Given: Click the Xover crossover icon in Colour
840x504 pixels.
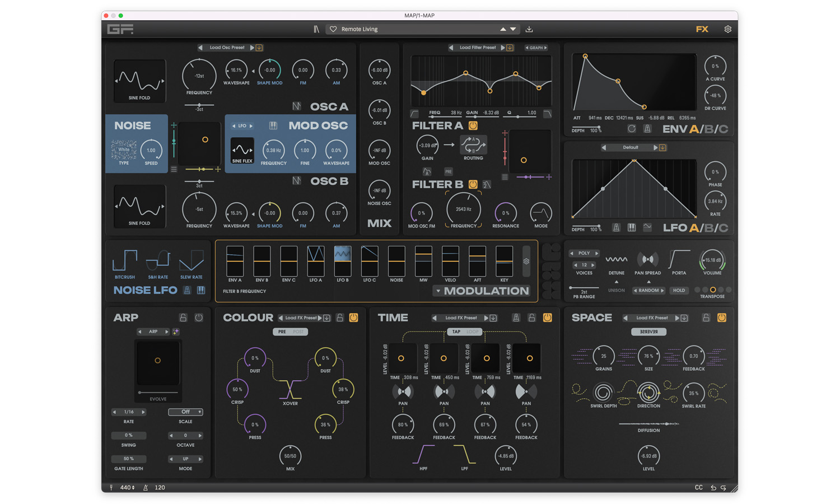Looking at the screenshot, I should (290, 389).
